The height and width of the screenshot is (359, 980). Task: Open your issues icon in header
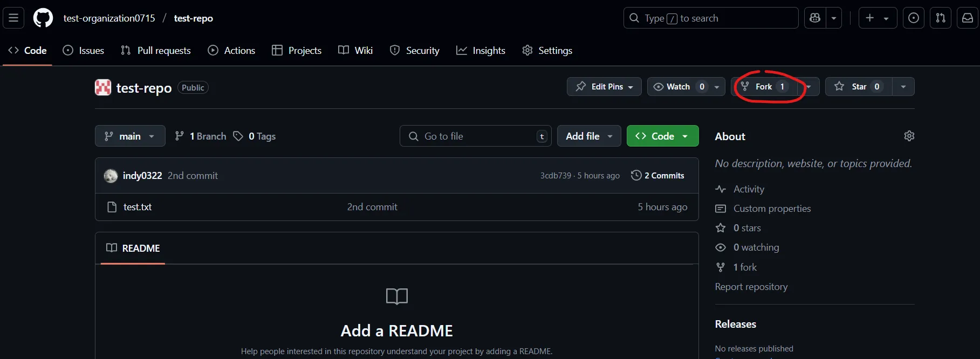point(914,18)
